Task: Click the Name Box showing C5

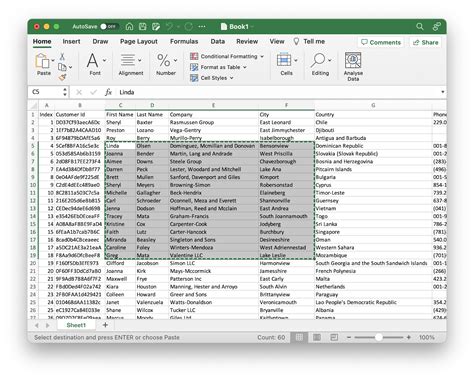Action: [46, 92]
